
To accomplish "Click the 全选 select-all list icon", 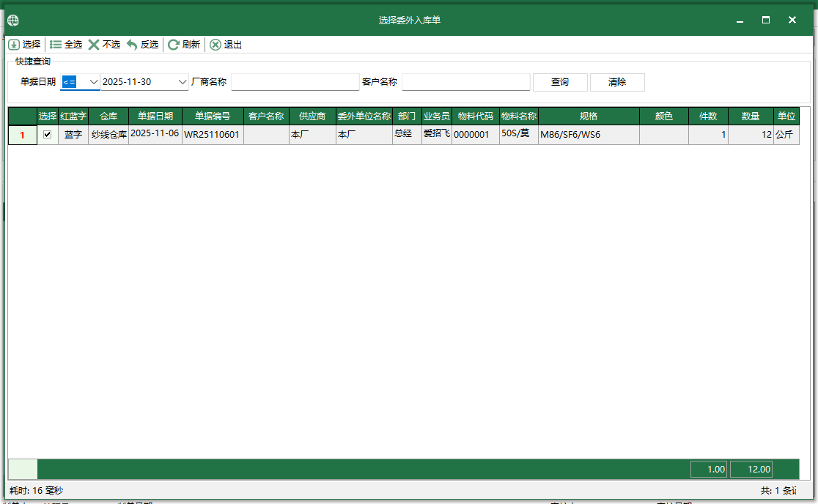I will point(55,44).
